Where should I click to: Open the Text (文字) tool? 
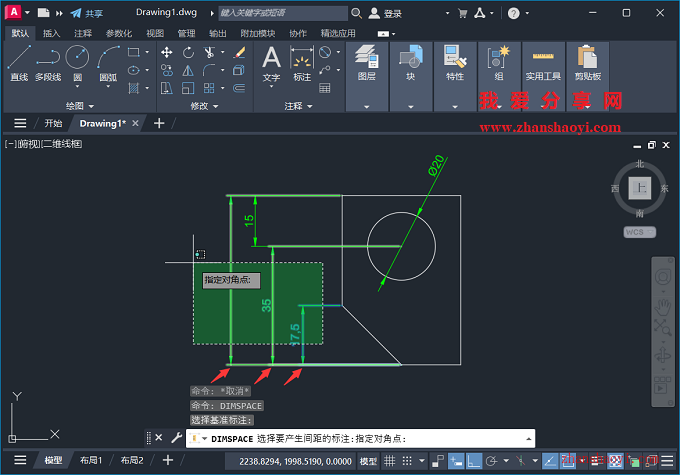271,64
